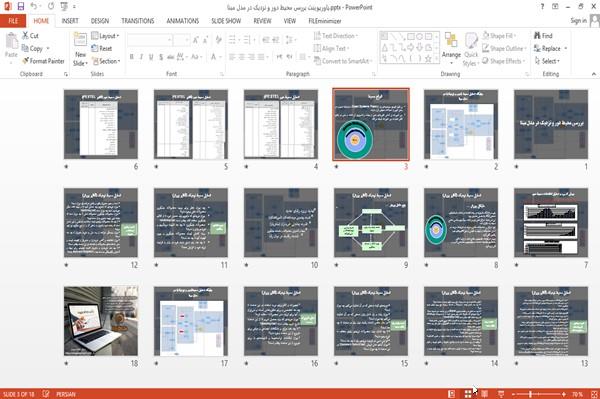Select slide 1 title thumbnail
Image resolution: width=600 pixels, height=399 pixels.
tap(551, 124)
